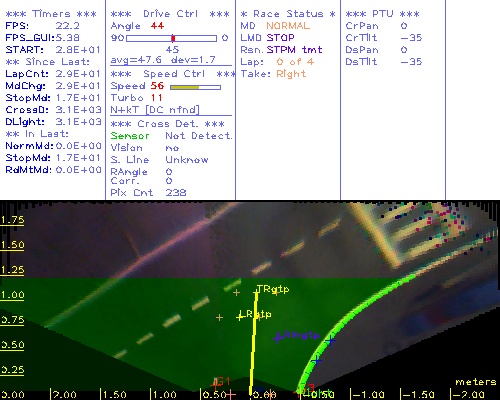
Task: Click the FPS value 22.2
Action: [67, 26]
